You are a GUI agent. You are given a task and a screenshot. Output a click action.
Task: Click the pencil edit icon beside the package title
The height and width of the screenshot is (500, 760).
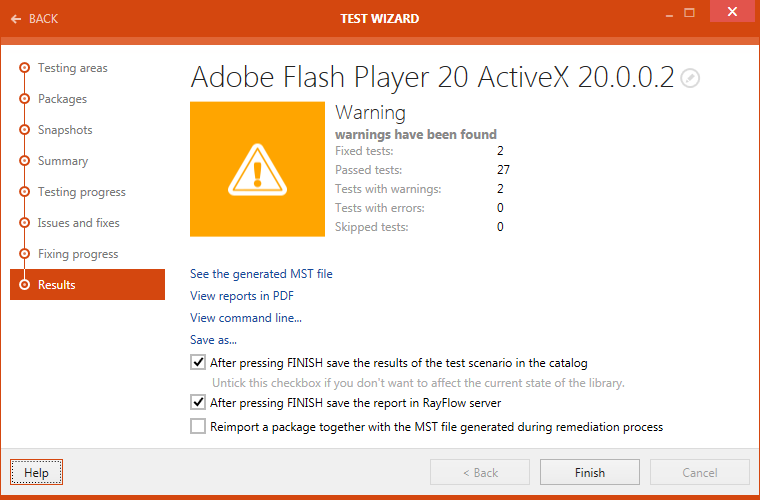click(690, 78)
